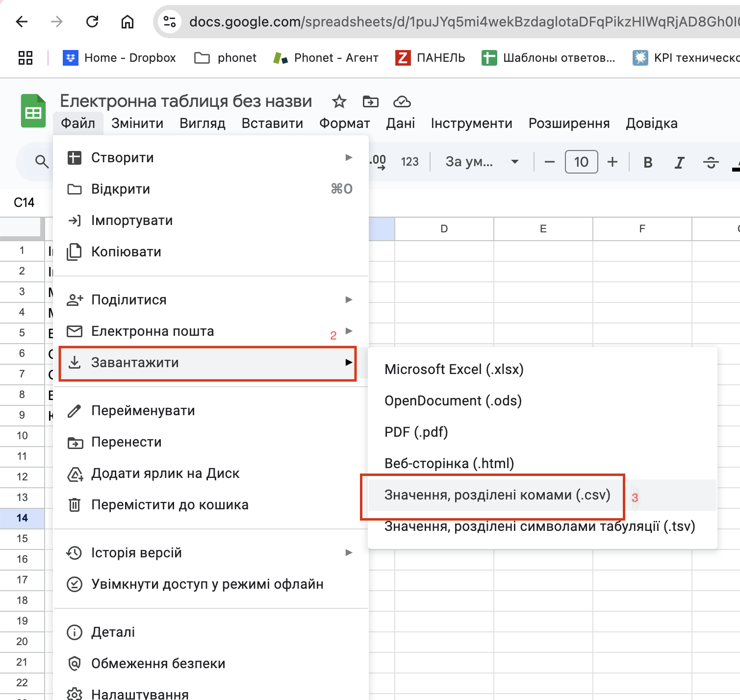740x700 pixels.
Task: Click the increase decimal places icon
Action: (378, 162)
